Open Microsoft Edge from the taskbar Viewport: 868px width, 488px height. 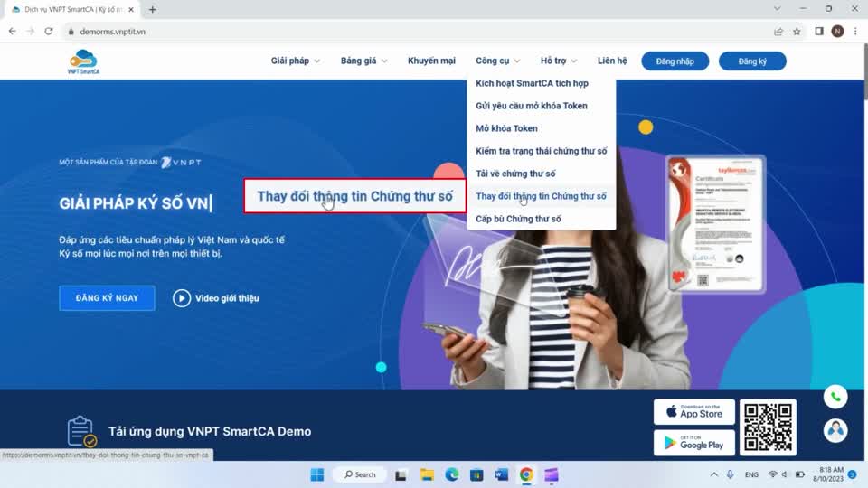(x=452, y=474)
